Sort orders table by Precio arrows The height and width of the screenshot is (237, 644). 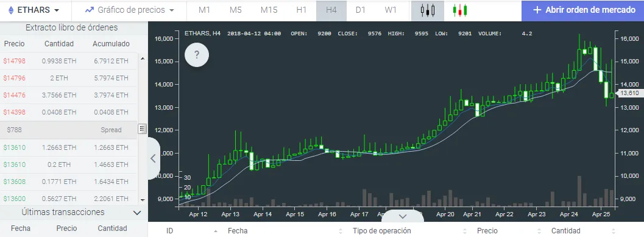(540, 231)
